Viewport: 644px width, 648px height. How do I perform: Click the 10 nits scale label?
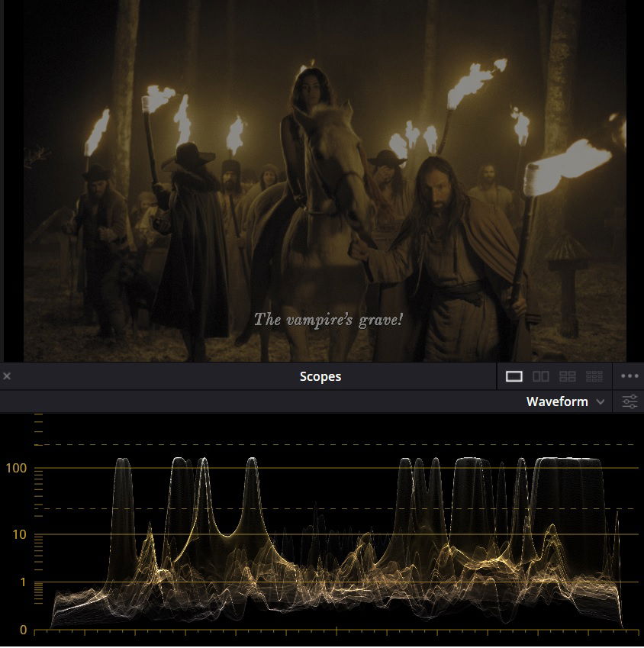19,534
